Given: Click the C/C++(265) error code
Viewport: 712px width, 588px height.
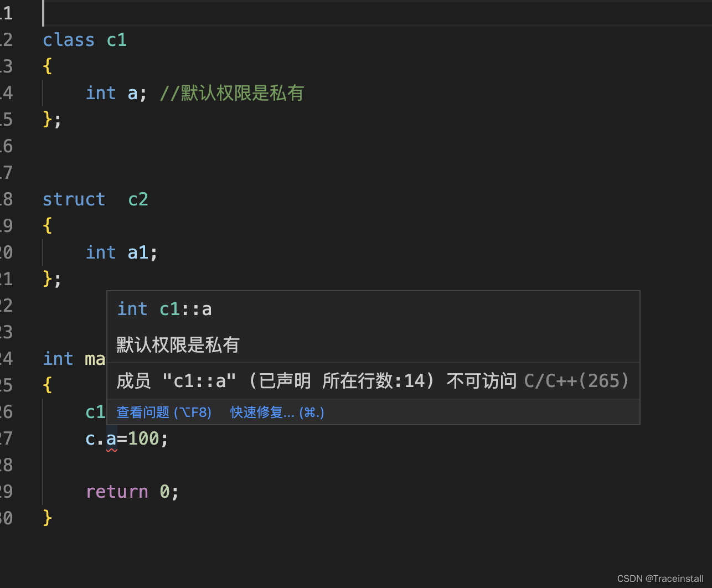Looking at the screenshot, I should coord(576,381).
